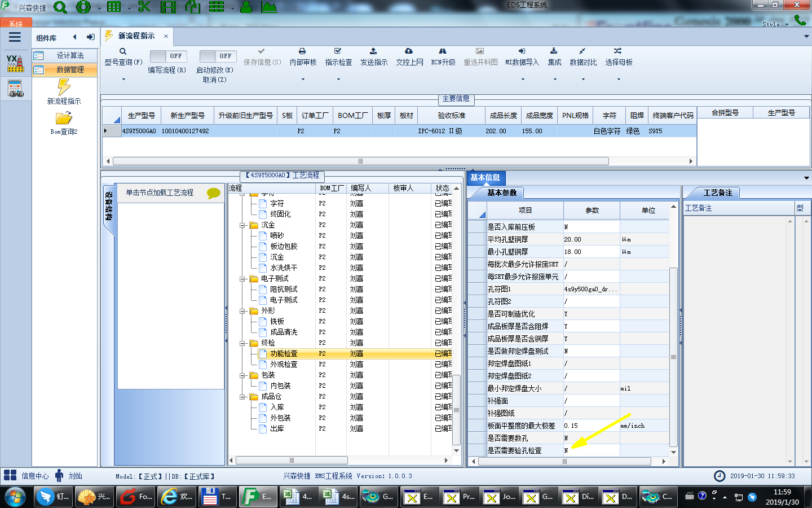
Task: Collapse the 终检 tree folder
Action: (x=242, y=343)
